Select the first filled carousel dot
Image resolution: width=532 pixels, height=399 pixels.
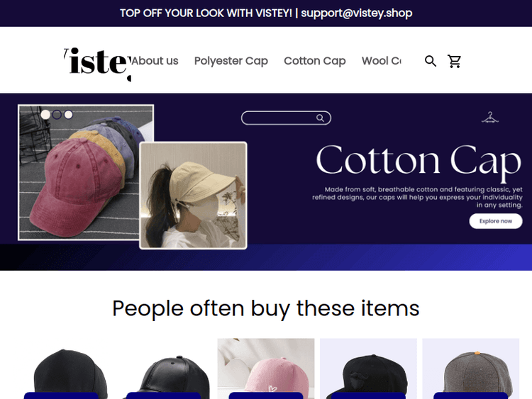[45, 115]
